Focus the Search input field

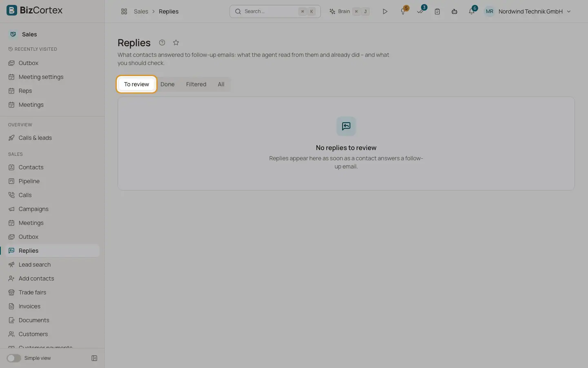[x=275, y=11]
